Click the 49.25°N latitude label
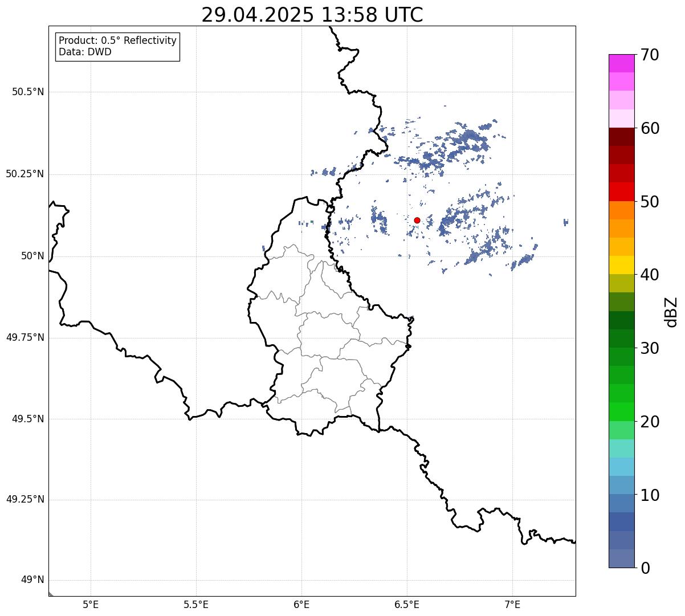Screen dimensions: 685x616 pyautogui.click(x=25, y=499)
